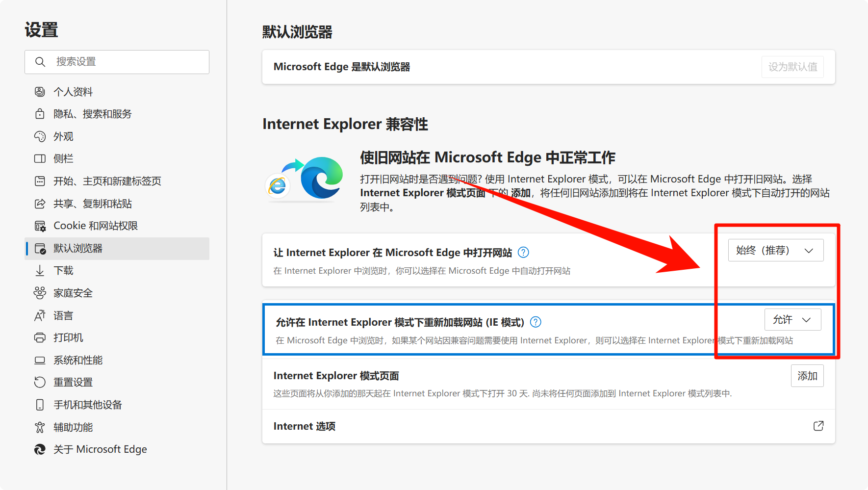Click the family icon beside 家庭安全
Image resolution: width=868 pixels, height=490 pixels.
tap(40, 293)
